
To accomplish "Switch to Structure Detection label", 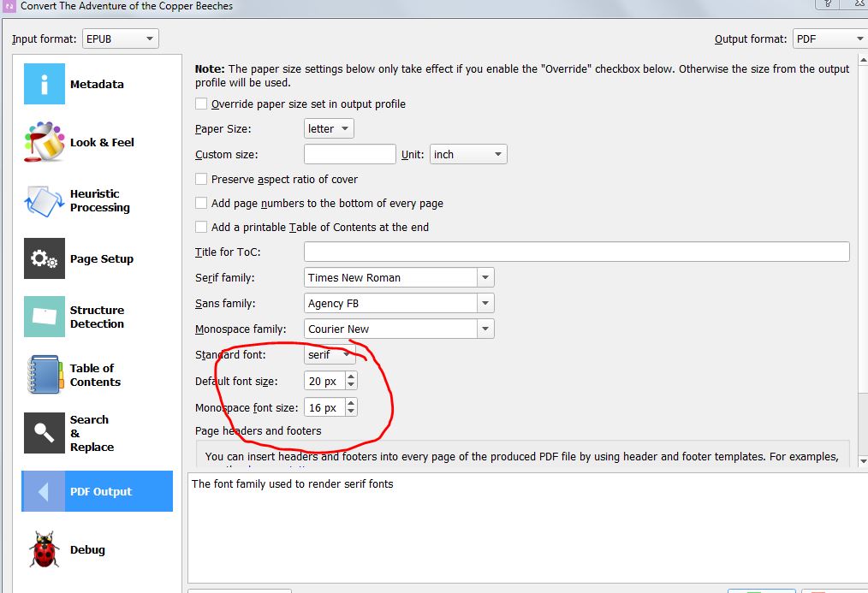I will [97, 317].
